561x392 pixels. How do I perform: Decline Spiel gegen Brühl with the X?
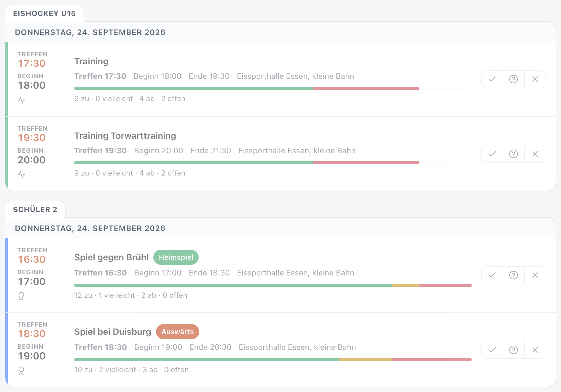535,275
